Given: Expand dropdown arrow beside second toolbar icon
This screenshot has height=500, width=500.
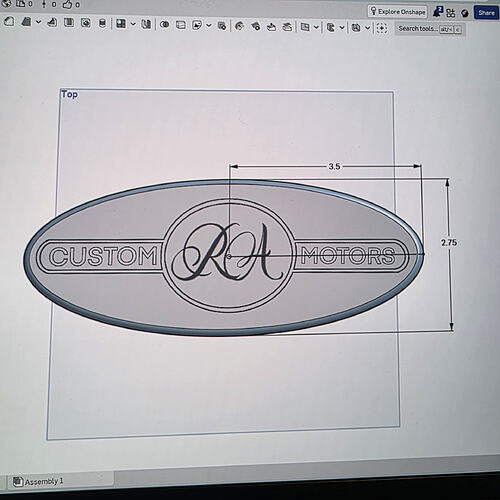Looking at the screenshot, I should point(38,22).
